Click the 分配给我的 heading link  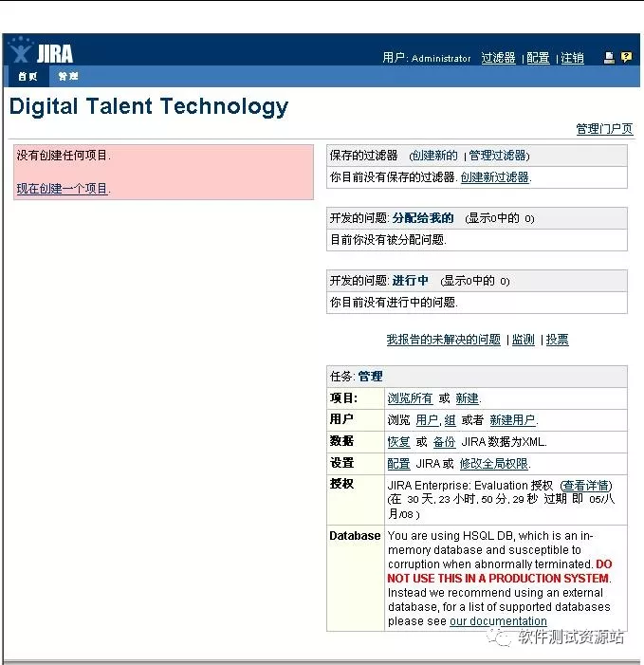[x=423, y=218]
